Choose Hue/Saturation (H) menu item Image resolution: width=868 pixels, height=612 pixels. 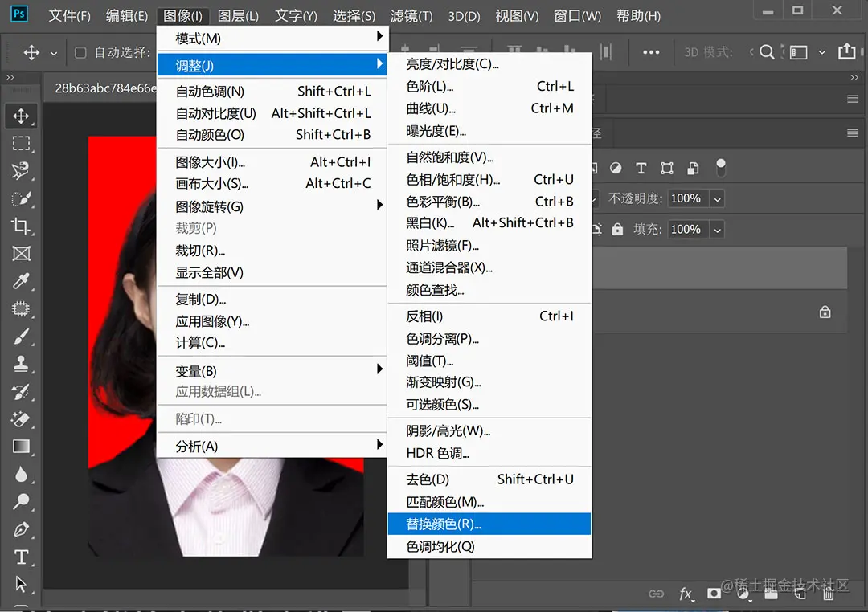pyautogui.click(x=489, y=180)
